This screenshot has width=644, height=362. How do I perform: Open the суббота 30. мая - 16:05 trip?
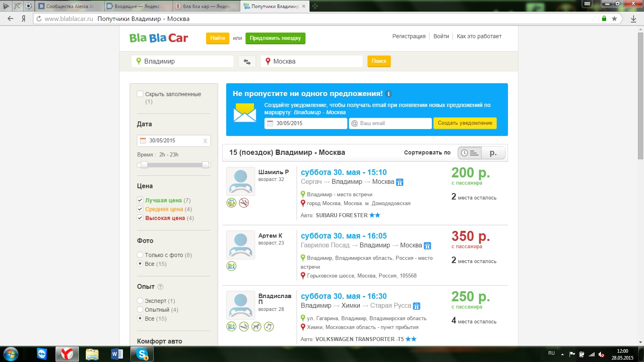pos(344,236)
